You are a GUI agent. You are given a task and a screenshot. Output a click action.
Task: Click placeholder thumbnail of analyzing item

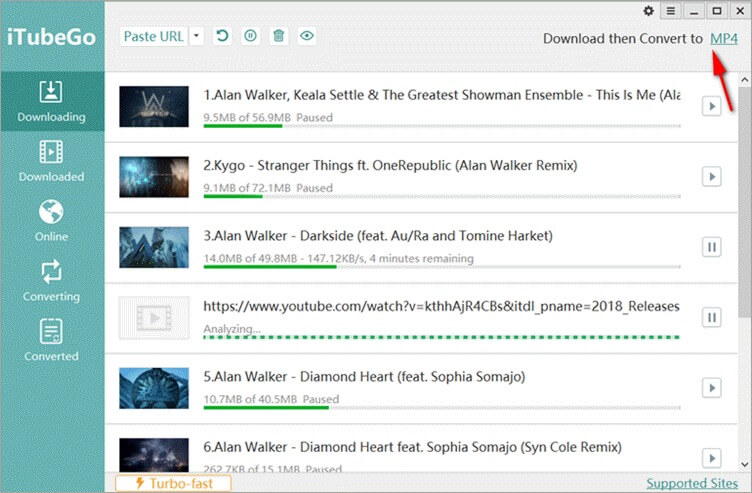coord(154,317)
